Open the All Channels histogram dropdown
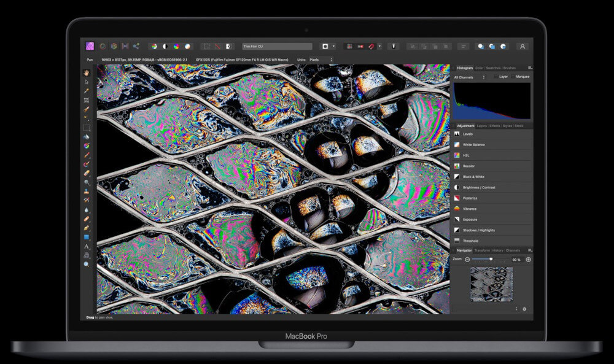Image resolution: width=614 pixels, height=364 pixels. (470, 77)
